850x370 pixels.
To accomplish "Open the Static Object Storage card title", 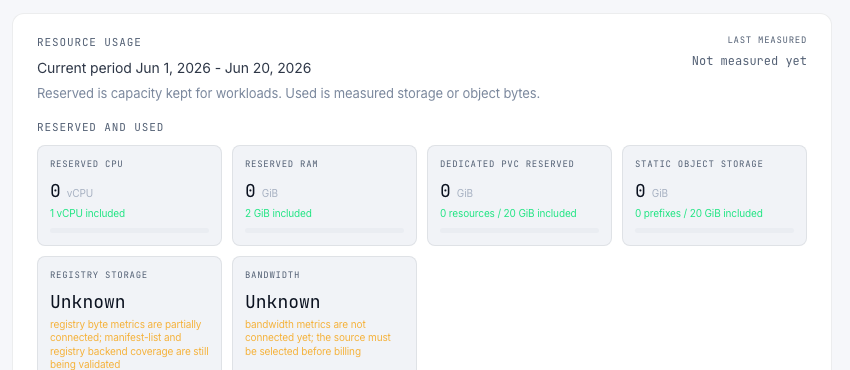I will tap(699, 164).
